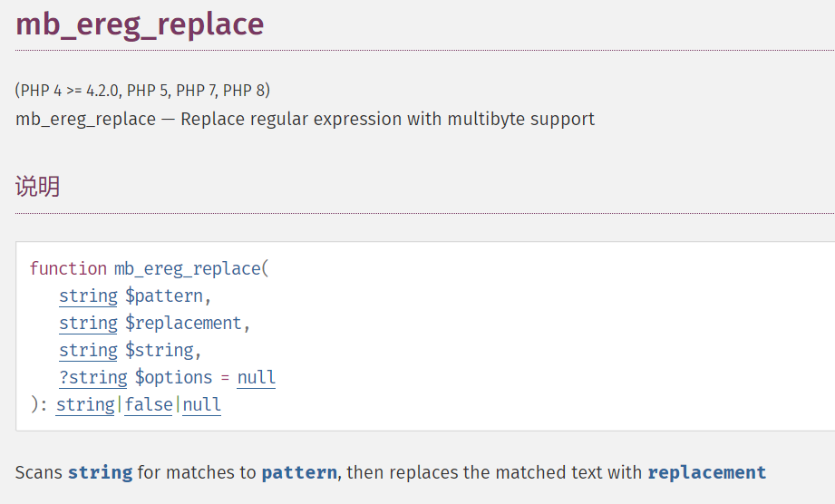Click the ?string type link before $options
The height and width of the screenshot is (504, 835).
[x=93, y=377]
